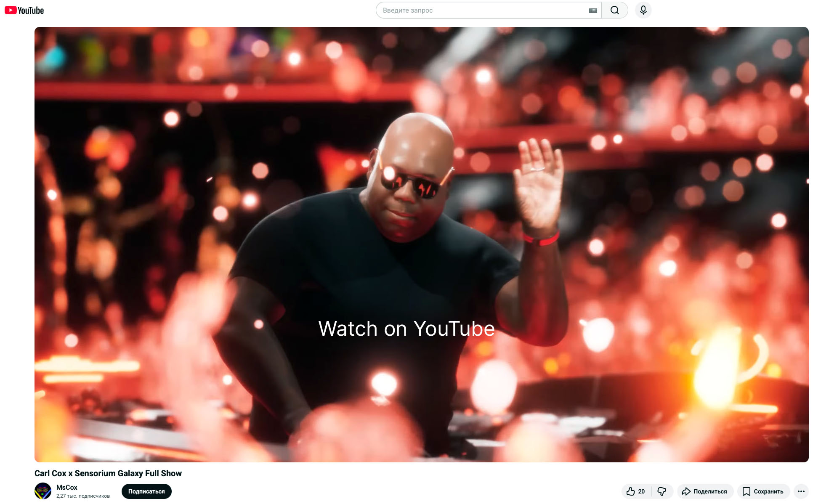
Task: Share the video via Поделиться
Action: coord(705,491)
